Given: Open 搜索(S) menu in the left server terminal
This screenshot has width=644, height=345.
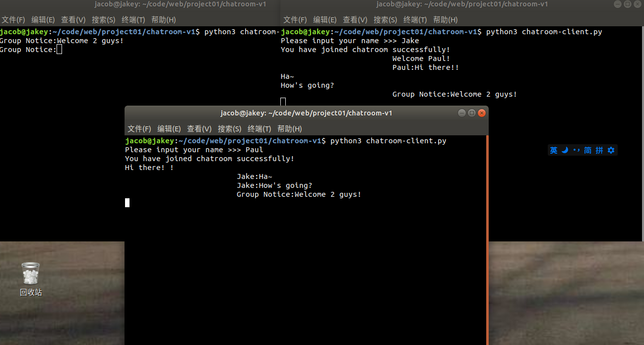Looking at the screenshot, I should pyautogui.click(x=104, y=20).
